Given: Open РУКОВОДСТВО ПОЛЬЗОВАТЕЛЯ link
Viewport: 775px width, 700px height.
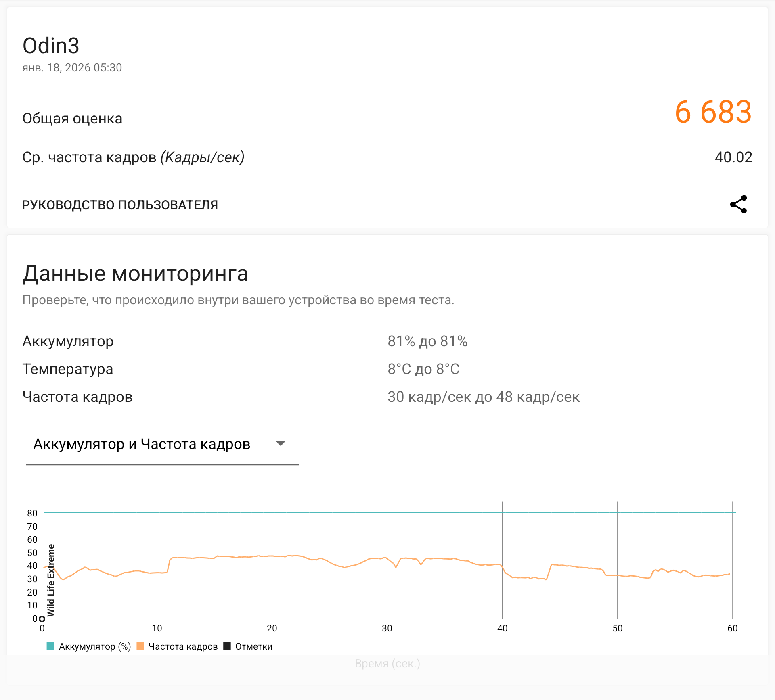Looking at the screenshot, I should tap(120, 205).
